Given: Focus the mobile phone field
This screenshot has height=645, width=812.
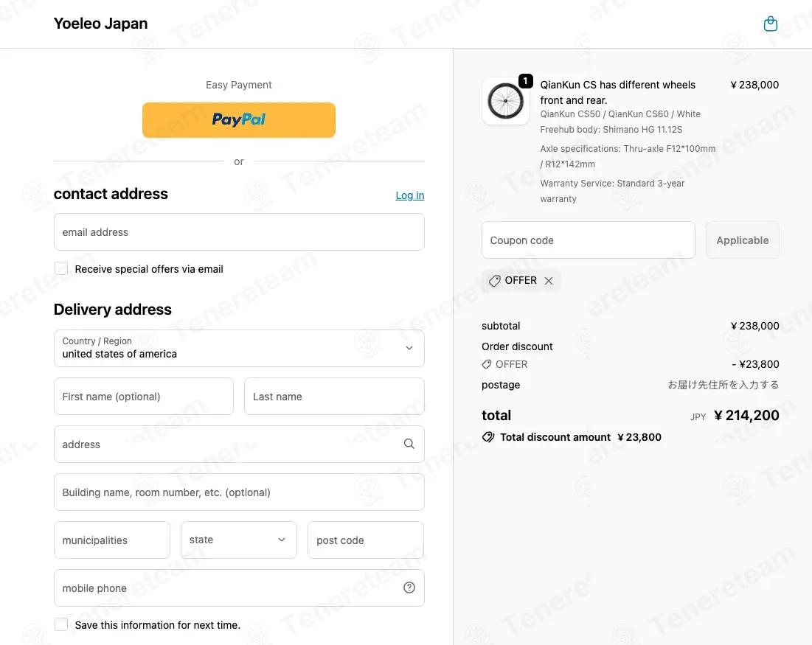Looking at the screenshot, I should 239,588.
